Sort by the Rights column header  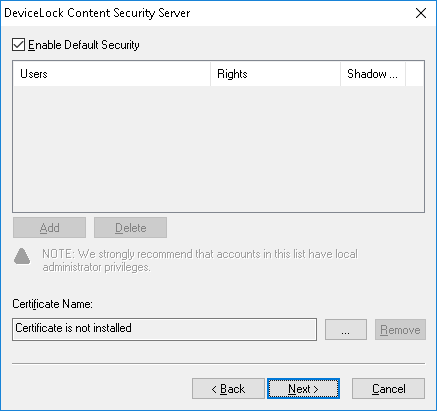(x=275, y=74)
